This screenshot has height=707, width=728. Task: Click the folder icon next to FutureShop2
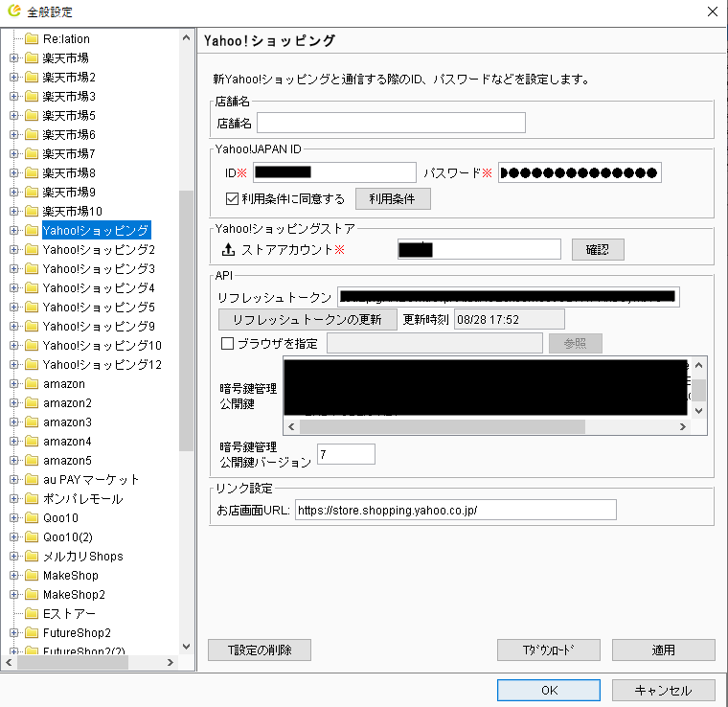31,632
